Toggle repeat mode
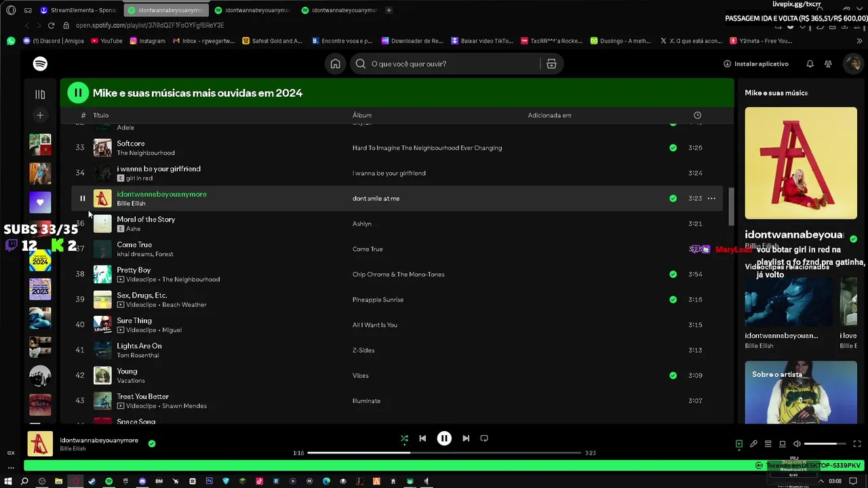Image resolution: width=868 pixels, height=488 pixels. (x=484, y=439)
